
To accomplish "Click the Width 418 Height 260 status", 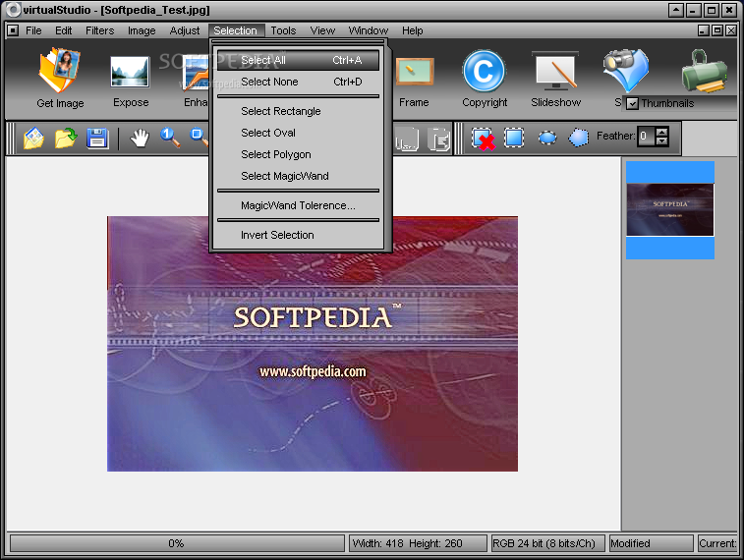I will click(418, 543).
